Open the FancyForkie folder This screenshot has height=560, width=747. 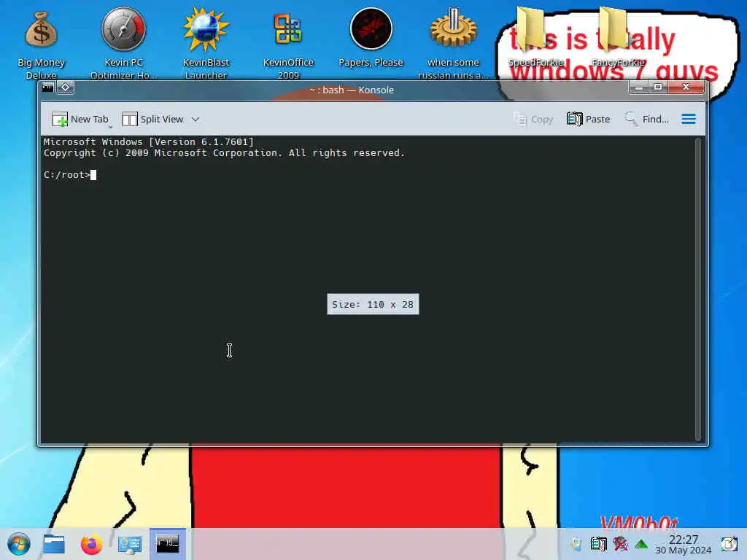click(x=618, y=38)
